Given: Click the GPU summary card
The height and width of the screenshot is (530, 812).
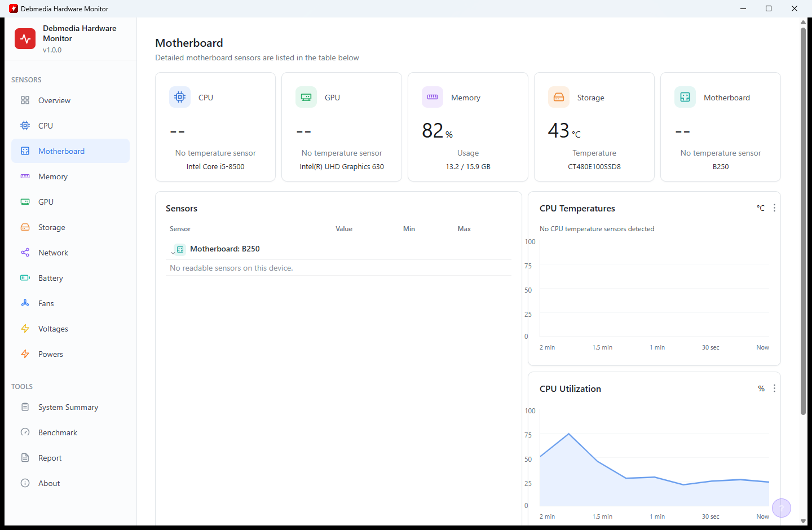Looking at the screenshot, I should (342, 127).
